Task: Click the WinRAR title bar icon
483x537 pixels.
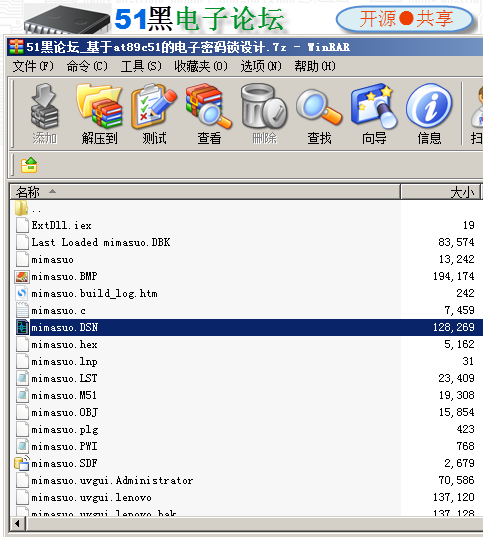Action: pyautogui.click(x=16, y=47)
